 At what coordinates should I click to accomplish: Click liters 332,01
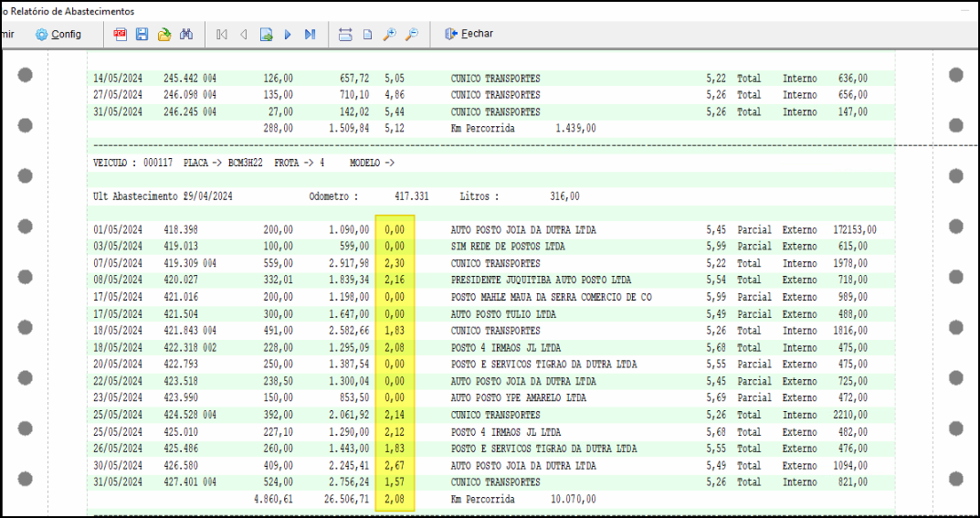coord(279,280)
